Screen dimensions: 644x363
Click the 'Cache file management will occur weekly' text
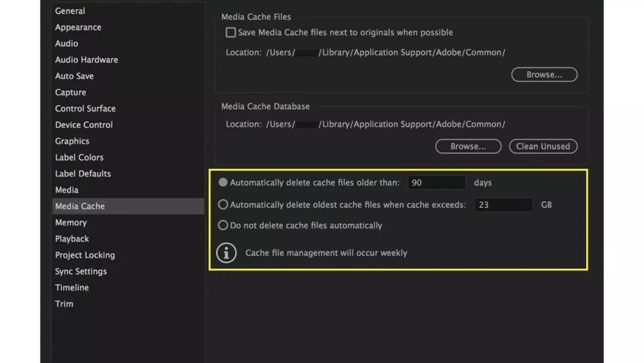(x=327, y=253)
